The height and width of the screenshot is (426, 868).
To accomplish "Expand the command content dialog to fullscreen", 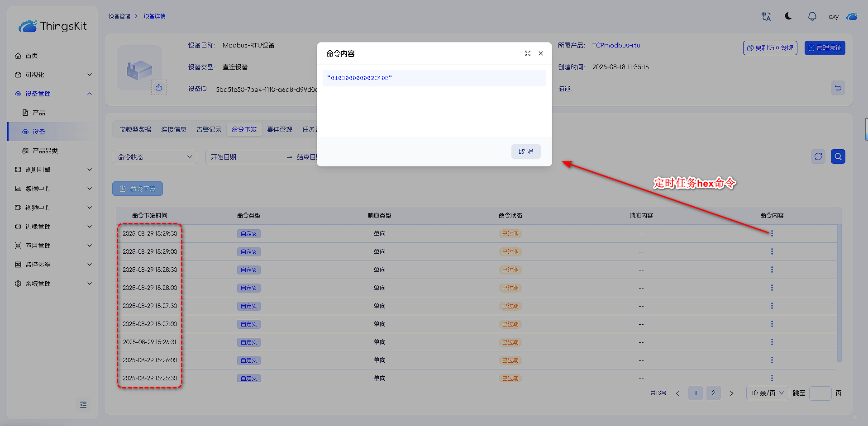I will [527, 53].
